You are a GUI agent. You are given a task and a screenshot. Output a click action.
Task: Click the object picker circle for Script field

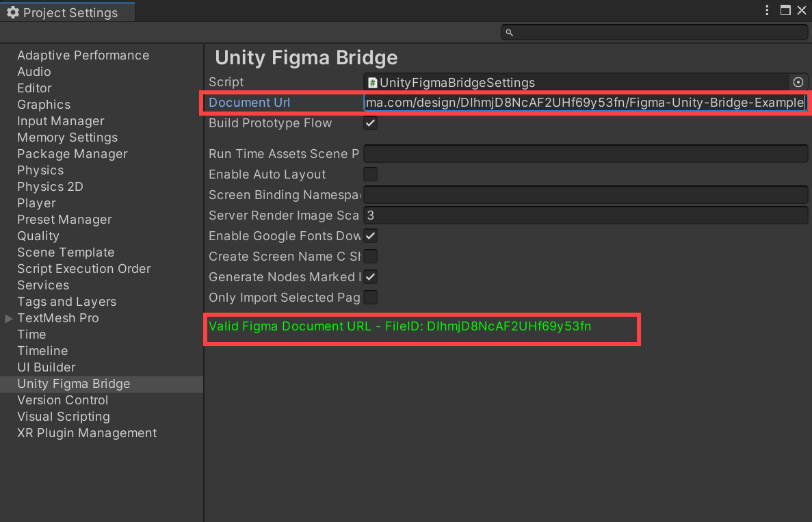(x=798, y=82)
